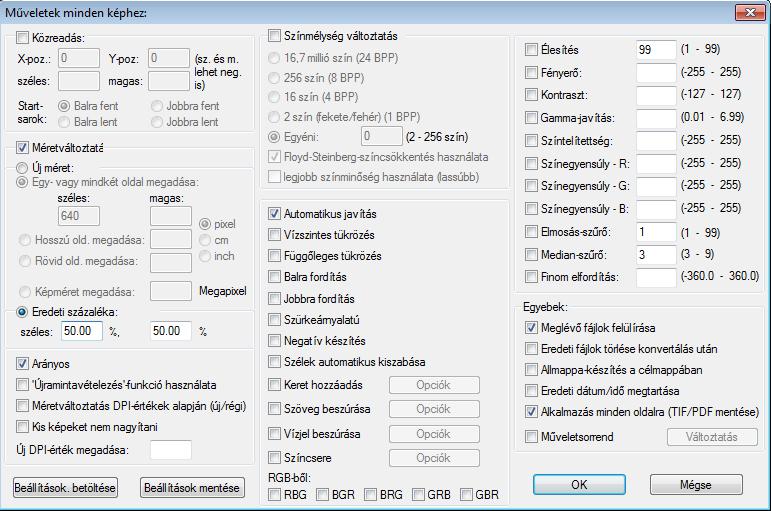Choose the Eredeti százaléka radio option
771x511 pixels.
[24, 311]
